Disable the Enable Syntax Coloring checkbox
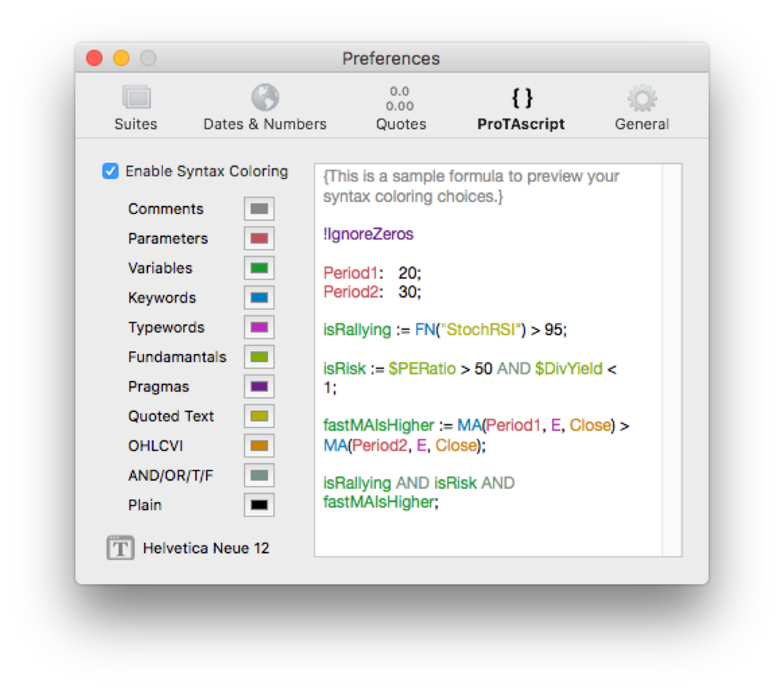Screen dimensions: 784x692 pyautogui.click(x=110, y=171)
